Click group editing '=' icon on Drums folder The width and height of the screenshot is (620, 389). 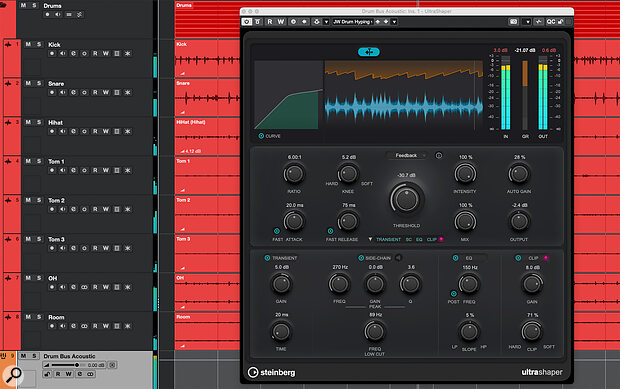pos(69,15)
